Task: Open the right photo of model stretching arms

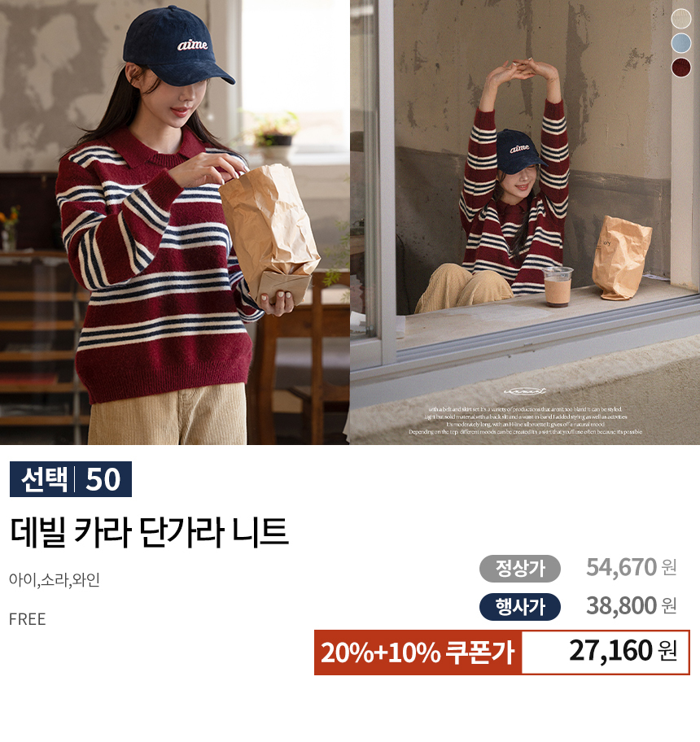Action: pos(525,222)
